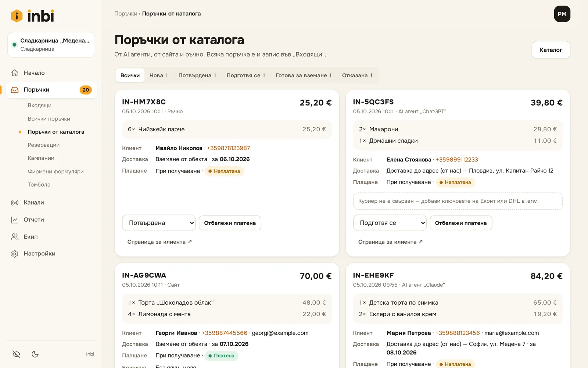The height and width of the screenshot is (368, 588).
Task: Click the inbi logo icon
Action: click(17, 16)
